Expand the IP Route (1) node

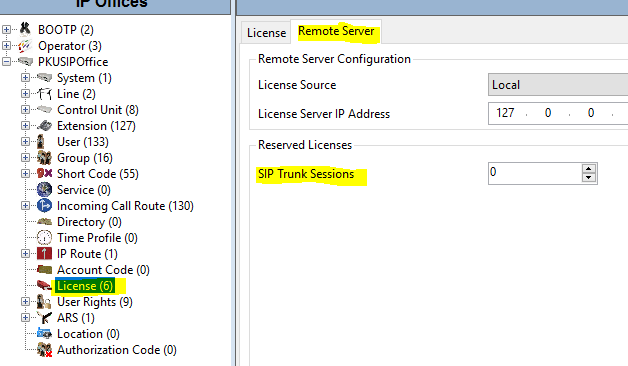point(25,253)
